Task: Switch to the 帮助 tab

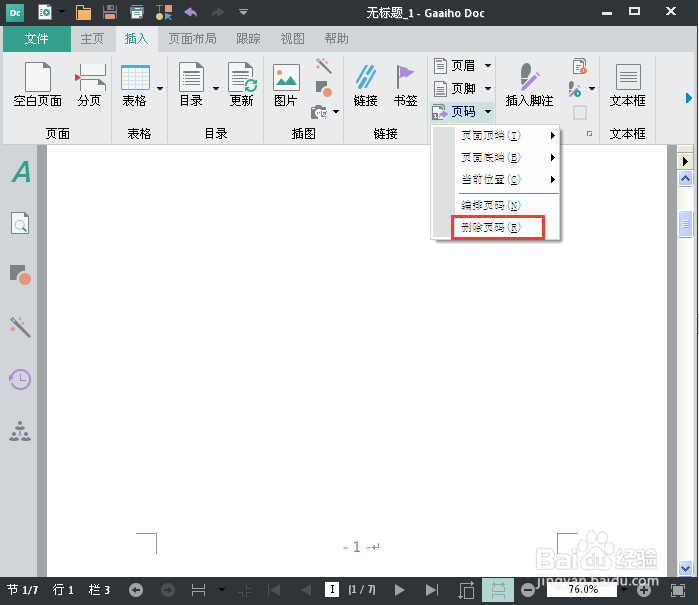Action: coord(337,39)
